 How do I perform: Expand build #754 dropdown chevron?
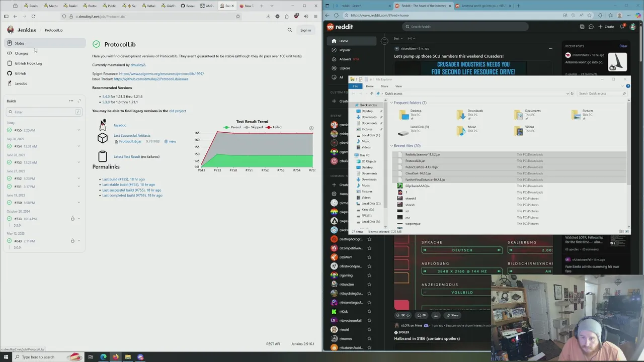click(78, 146)
